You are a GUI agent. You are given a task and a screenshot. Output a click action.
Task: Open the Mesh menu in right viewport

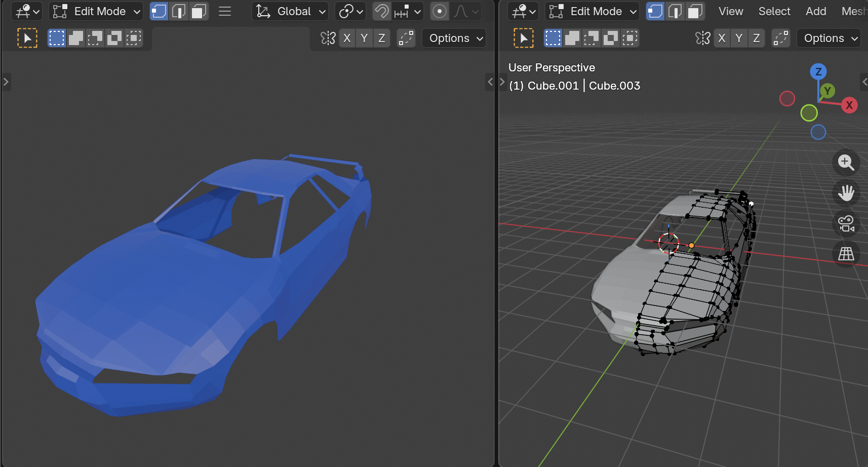[x=854, y=11]
